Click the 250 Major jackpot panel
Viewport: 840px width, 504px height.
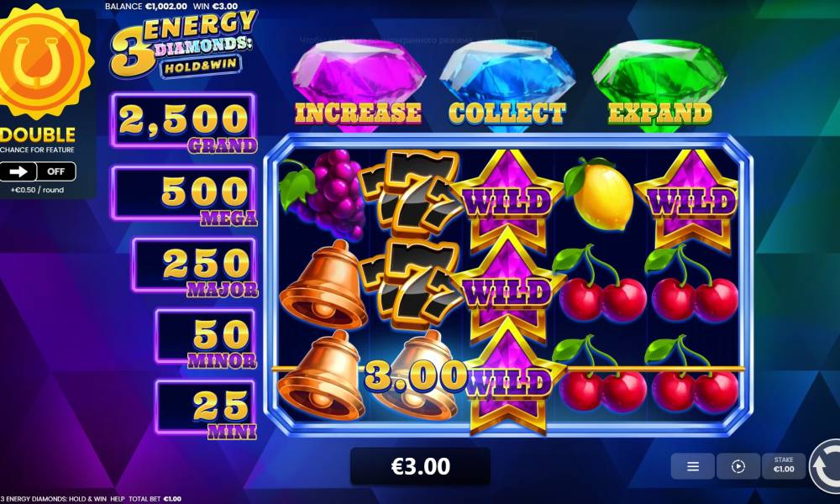(x=194, y=265)
